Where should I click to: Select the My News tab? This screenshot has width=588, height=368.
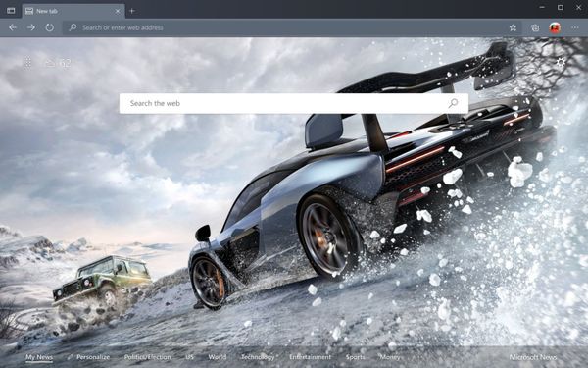pyautogui.click(x=39, y=357)
